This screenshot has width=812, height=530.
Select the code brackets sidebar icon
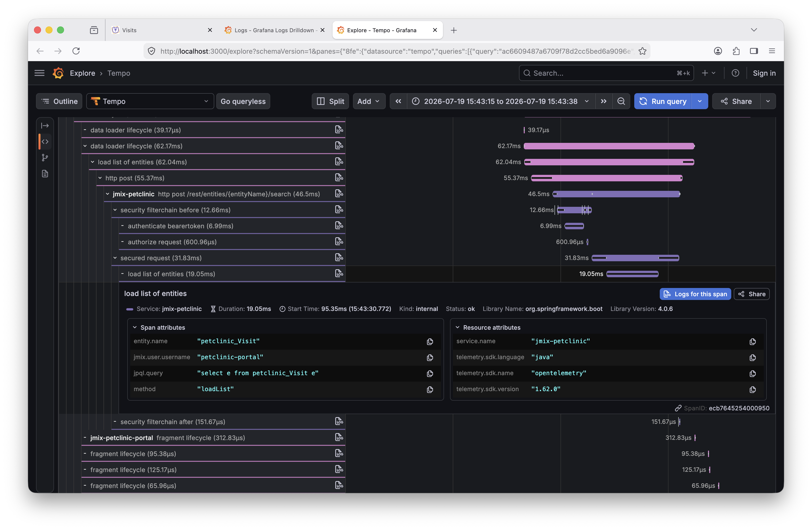click(45, 141)
